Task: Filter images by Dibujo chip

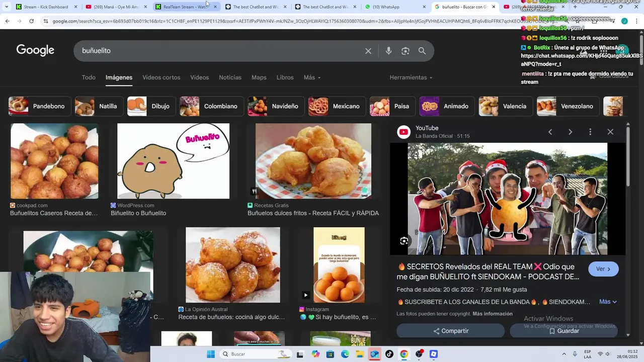Action: (150, 106)
